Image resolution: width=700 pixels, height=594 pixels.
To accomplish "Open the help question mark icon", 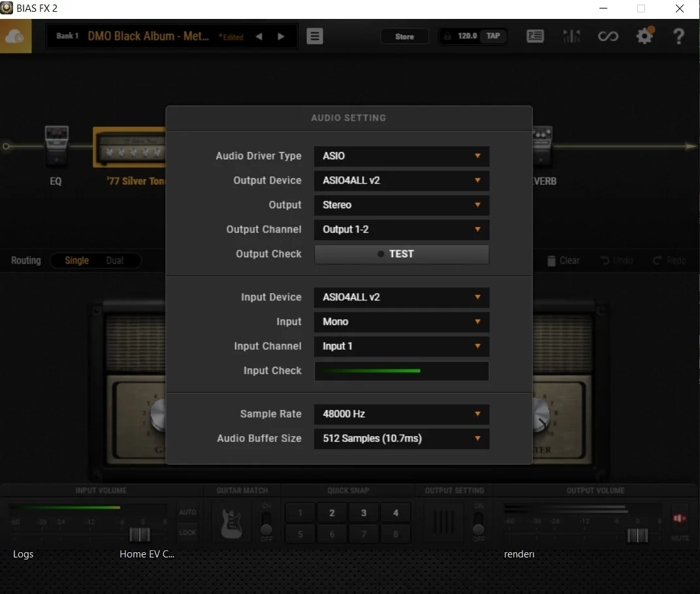I will [678, 37].
